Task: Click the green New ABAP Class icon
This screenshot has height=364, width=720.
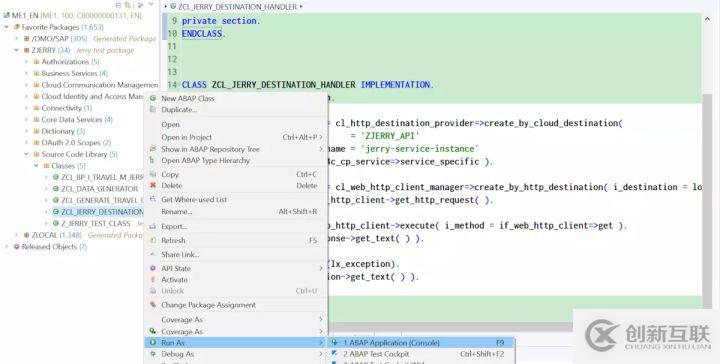Action: click(153, 98)
